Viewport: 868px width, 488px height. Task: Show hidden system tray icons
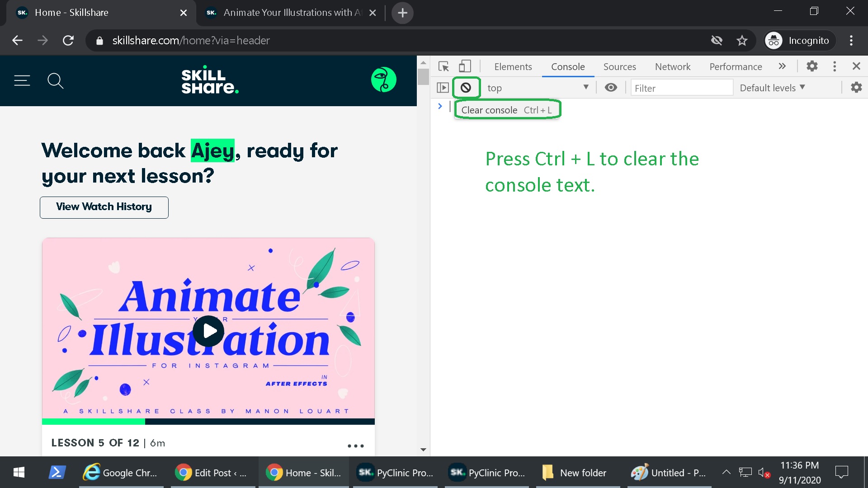[x=726, y=472]
